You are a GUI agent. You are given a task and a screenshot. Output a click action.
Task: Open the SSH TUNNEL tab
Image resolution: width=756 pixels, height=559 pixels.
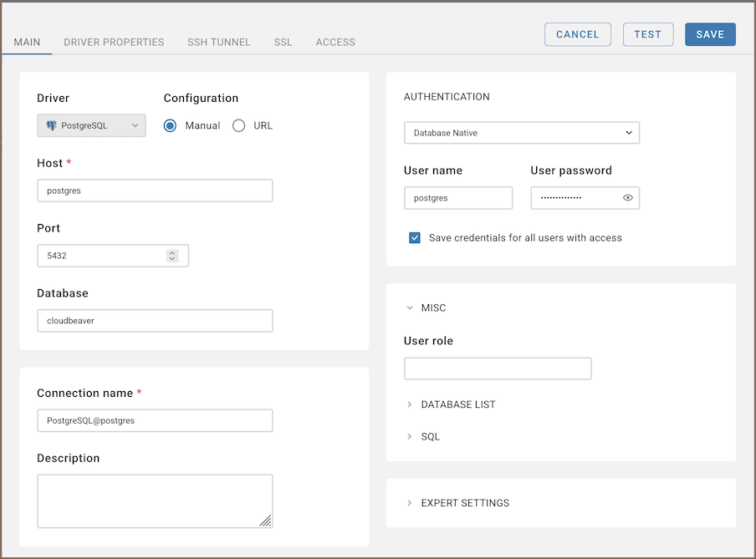coord(219,42)
